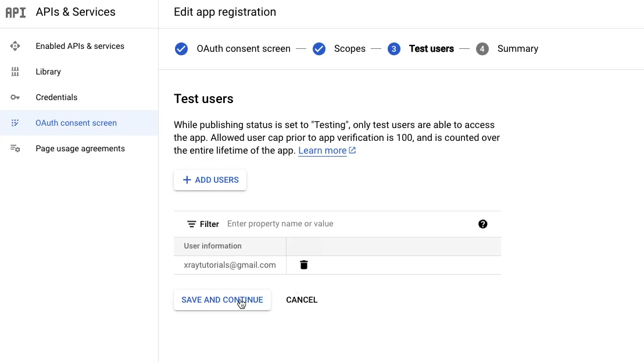Open the Learn more link
This screenshot has width=644, height=362.
(323, 151)
